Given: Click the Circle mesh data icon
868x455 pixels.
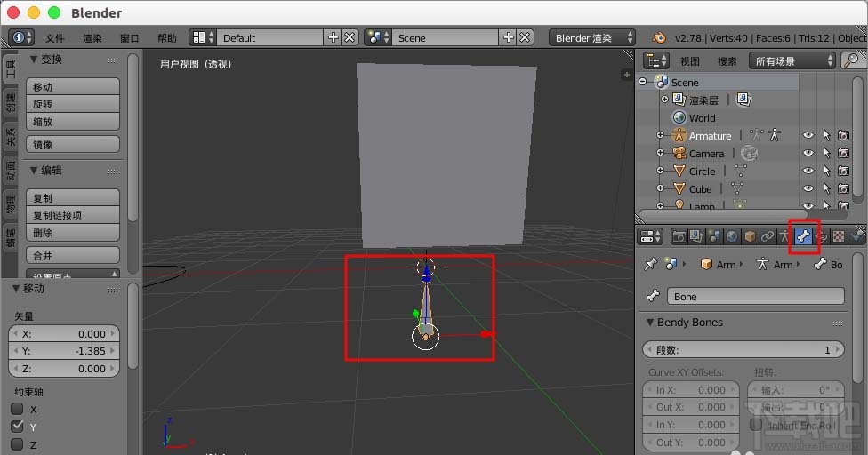Looking at the screenshot, I should [740, 171].
